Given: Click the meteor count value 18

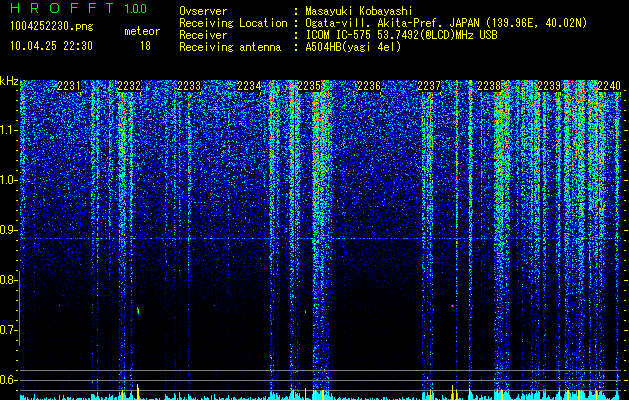Looking at the screenshot, I should coord(145,46).
